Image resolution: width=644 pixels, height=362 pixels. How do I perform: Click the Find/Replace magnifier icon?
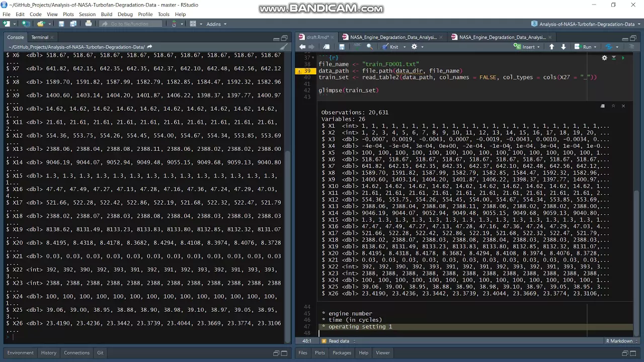pyautogui.click(x=369, y=47)
